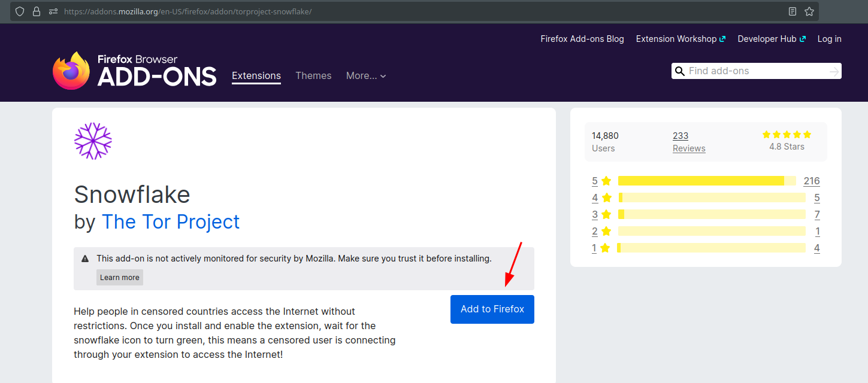Open the site permissions icon in address bar

pyautogui.click(x=53, y=11)
